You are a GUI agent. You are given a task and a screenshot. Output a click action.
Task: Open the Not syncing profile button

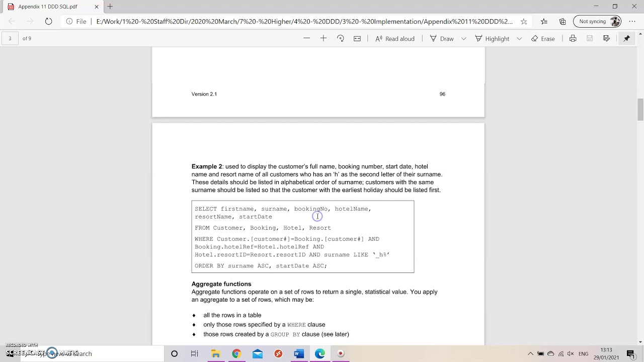point(597,22)
